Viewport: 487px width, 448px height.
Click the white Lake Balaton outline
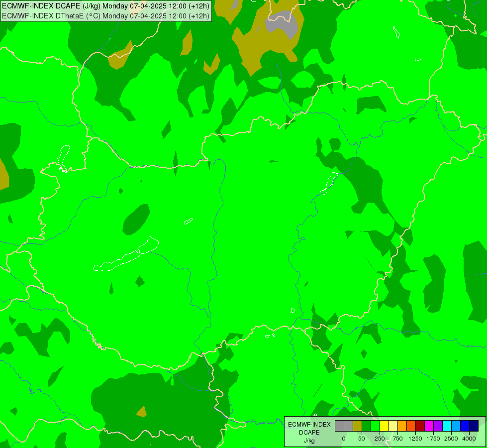click(126, 254)
